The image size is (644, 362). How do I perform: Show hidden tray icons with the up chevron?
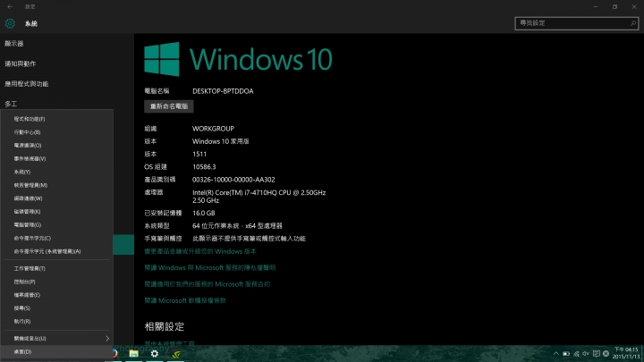click(555, 353)
